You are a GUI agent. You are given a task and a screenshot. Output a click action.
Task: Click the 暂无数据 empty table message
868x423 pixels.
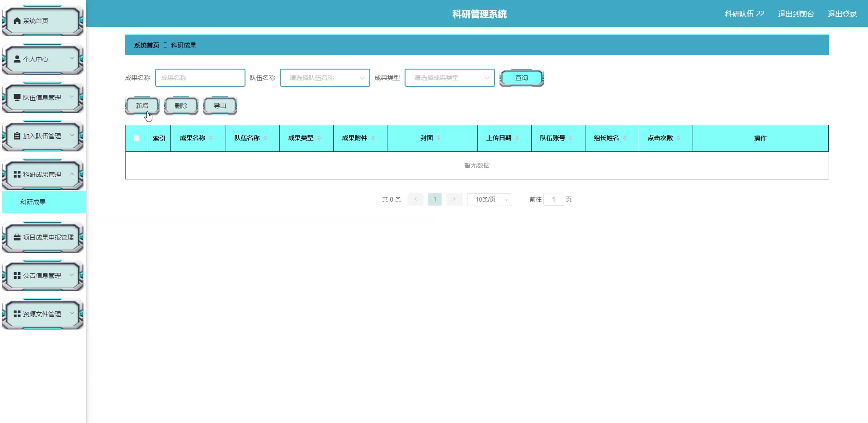click(x=477, y=165)
